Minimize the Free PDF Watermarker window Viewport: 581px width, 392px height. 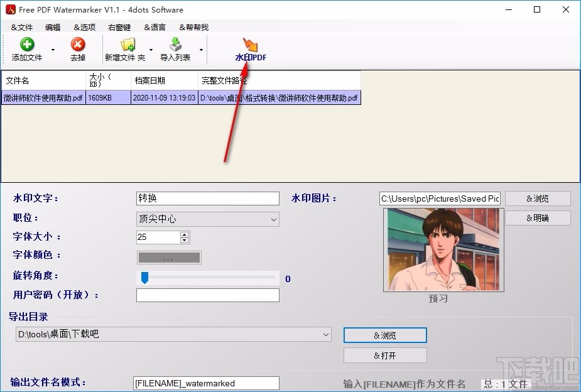tap(509, 9)
